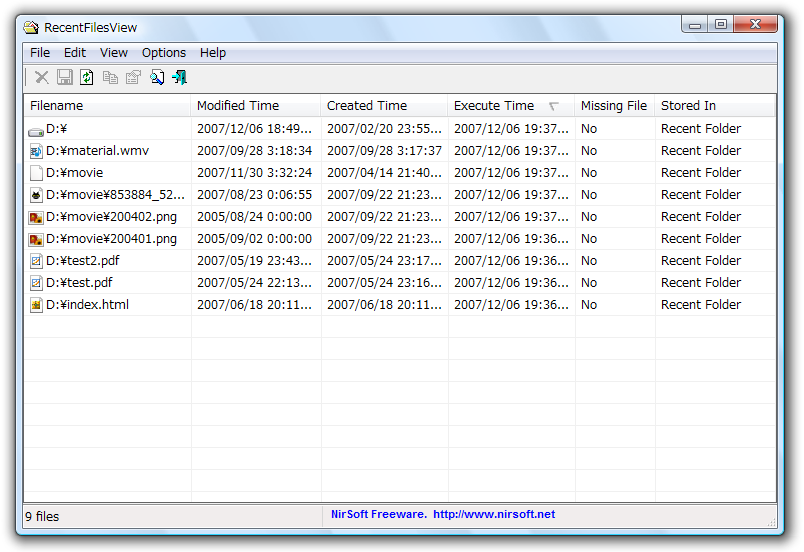Refresh the recent files list

[x=87, y=77]
